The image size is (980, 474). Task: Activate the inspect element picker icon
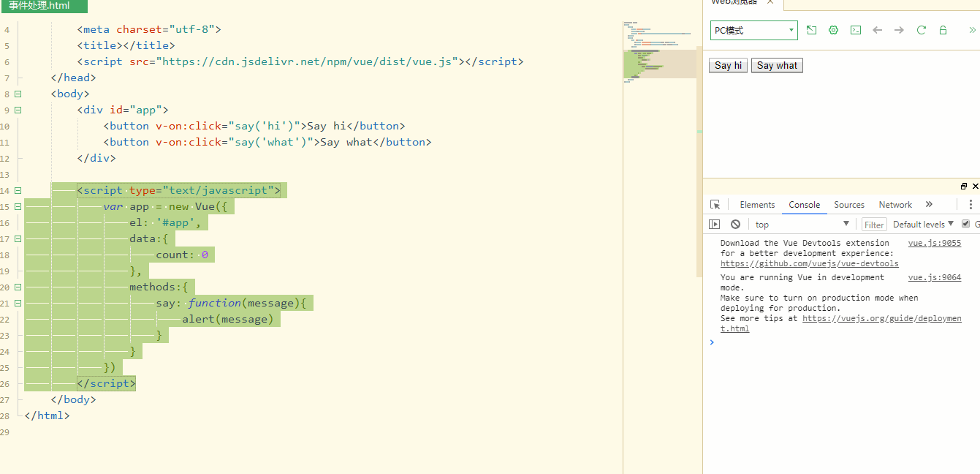click(715, 205)
